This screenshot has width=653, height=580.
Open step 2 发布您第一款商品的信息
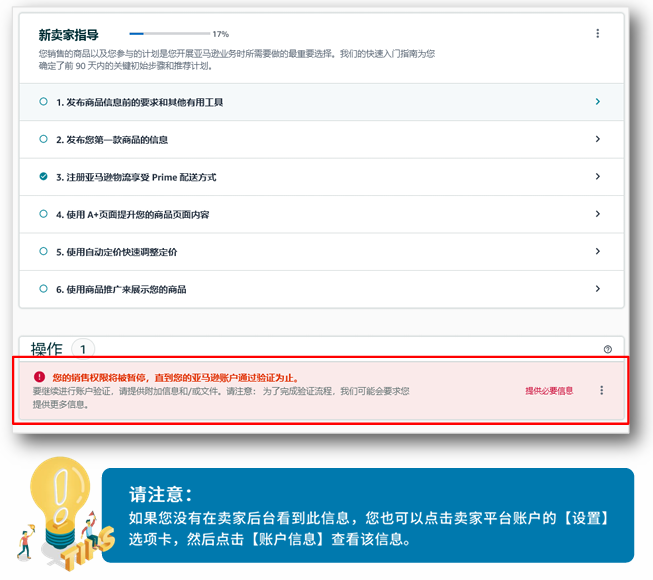click(x=322, y=139)
